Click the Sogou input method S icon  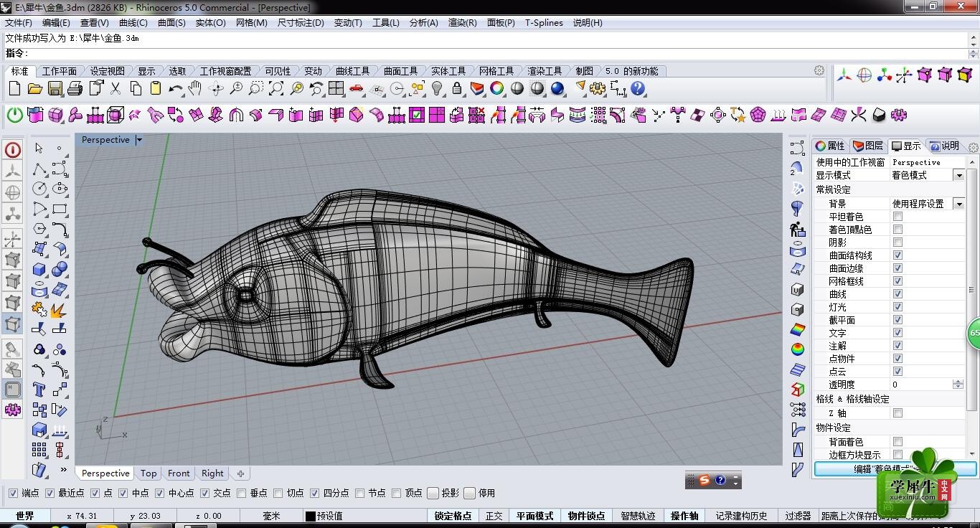click(x=705, y=481)
